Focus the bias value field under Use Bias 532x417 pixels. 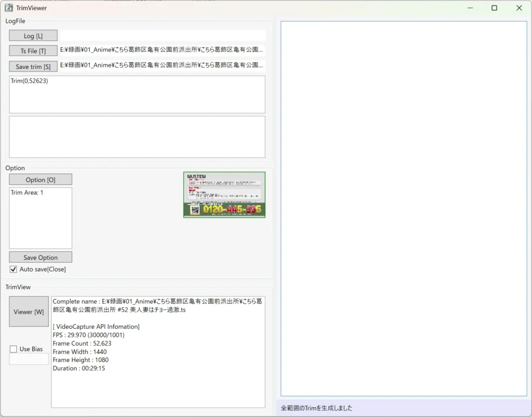pyautogui.click(x=29, y=359)
